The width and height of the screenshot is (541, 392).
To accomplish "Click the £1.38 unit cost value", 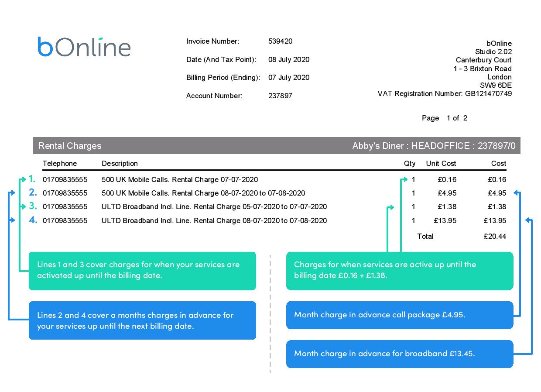I will pyautogui.click(x=447, y=206).
